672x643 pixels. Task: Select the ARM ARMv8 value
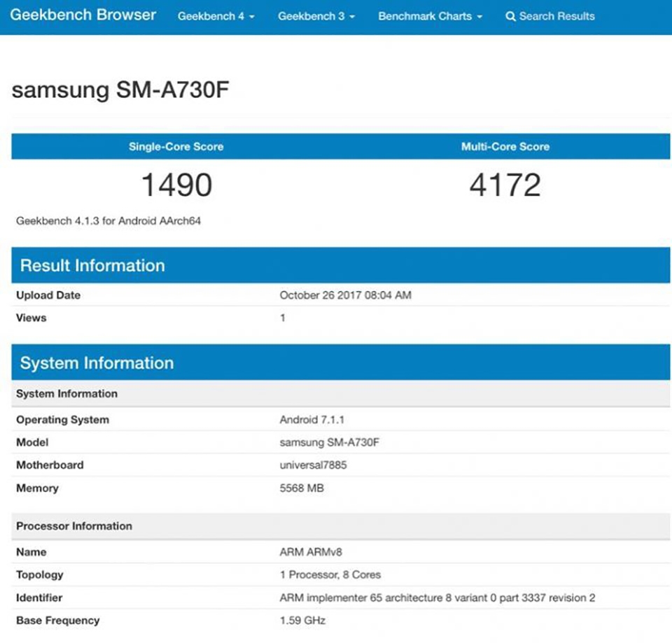311,552
